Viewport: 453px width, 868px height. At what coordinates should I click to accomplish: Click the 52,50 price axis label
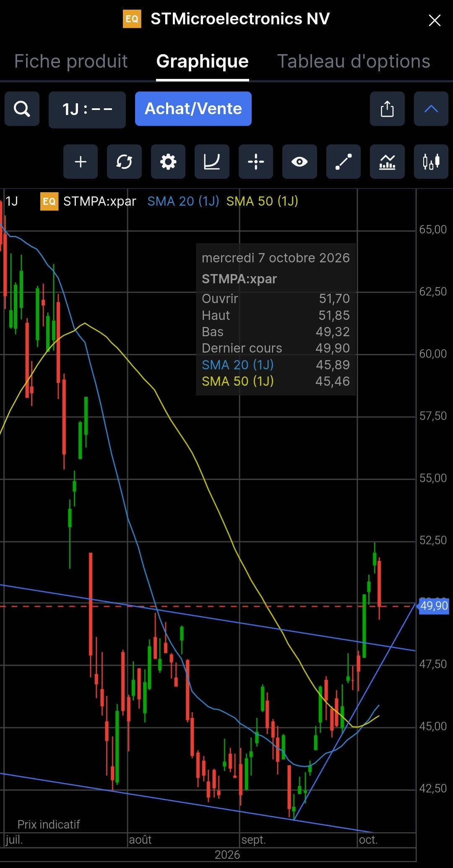pyautogui.click(x=433, y=540)
